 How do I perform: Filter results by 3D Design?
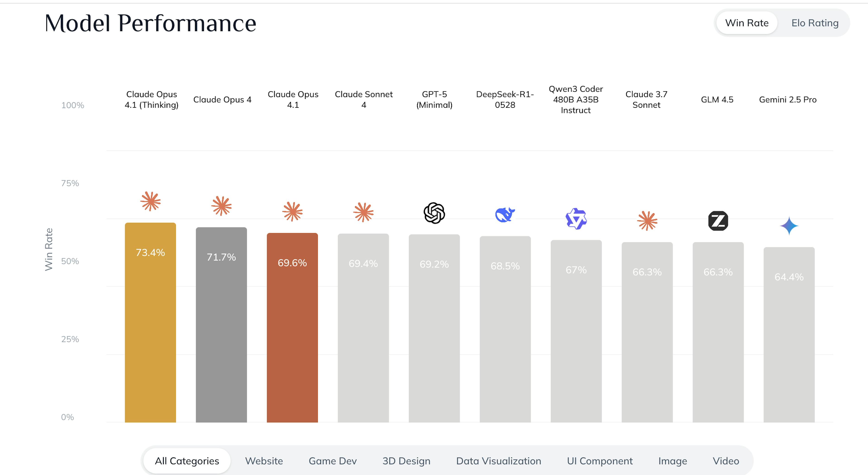pos(406,461)
